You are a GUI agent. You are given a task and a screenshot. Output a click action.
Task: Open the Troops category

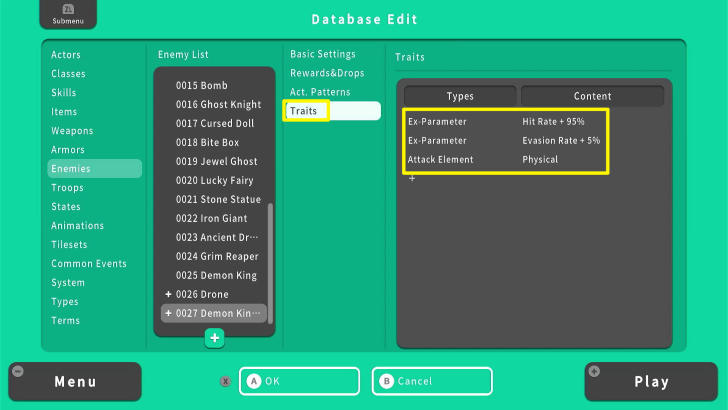tap(67, 188)
